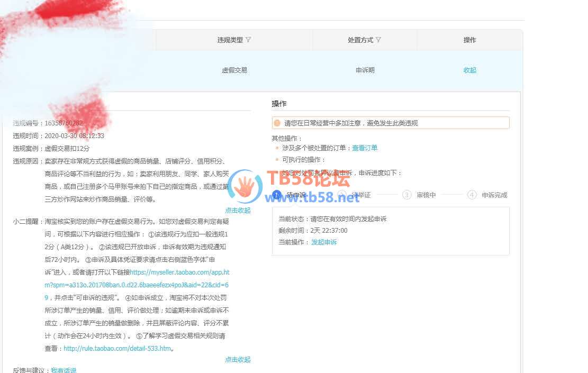This screenshot has height=373, width=588.
Task: Select the 虚假交易 cell
Action: [234, 70]
